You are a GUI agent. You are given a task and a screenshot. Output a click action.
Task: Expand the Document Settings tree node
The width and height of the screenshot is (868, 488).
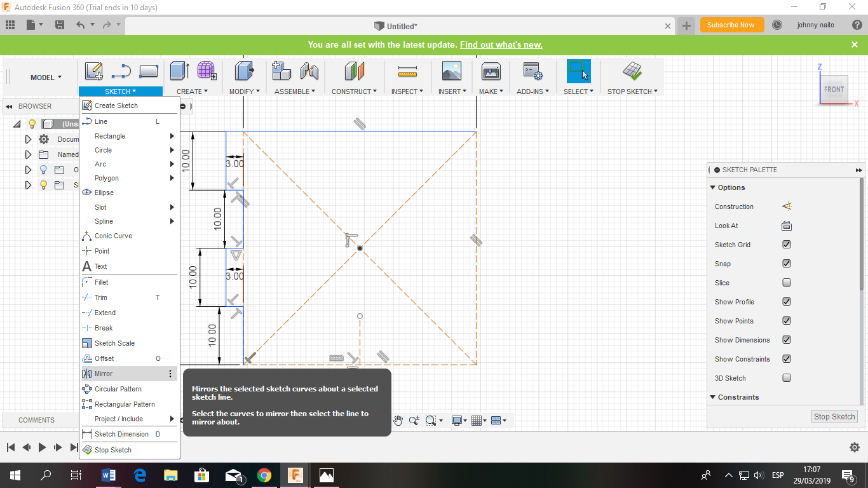28,139
